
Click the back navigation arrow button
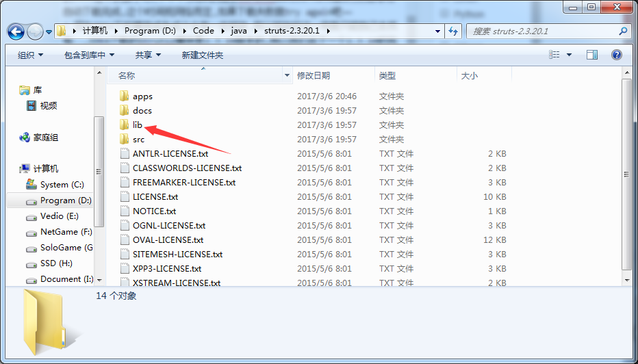coord(16,31)
